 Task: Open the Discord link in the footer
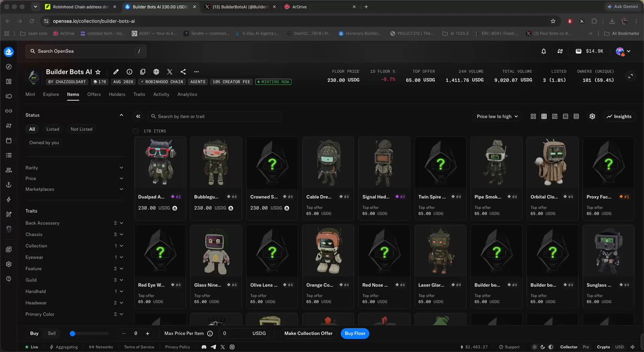click(x=204, y=347)
